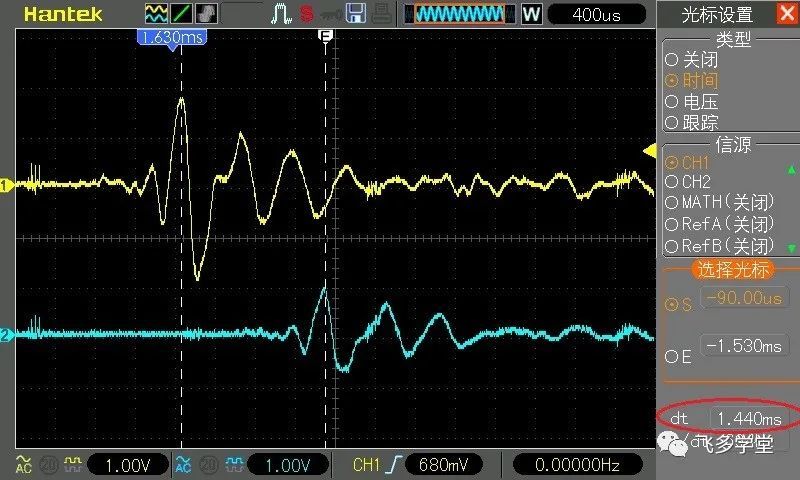Select MATH(关闭) as cursor source
The height and width of the screenshot is (480, 800).
tap(720, 203)
